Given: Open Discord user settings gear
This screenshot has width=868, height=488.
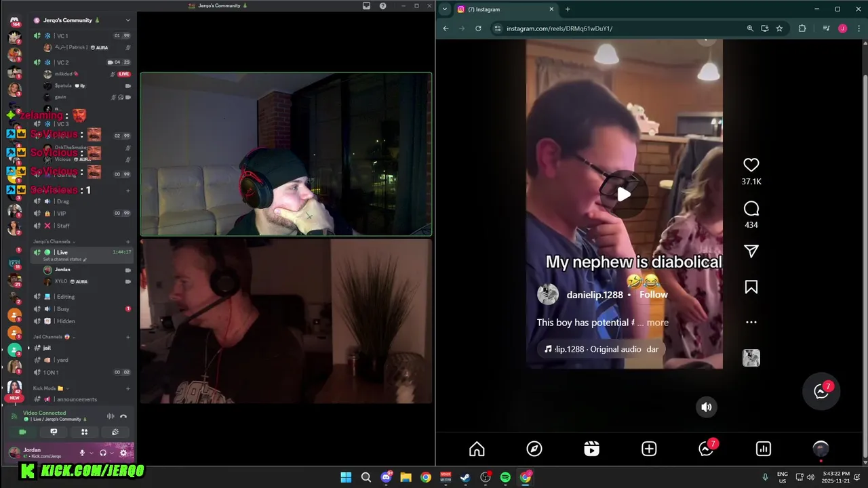Looking at the screenshot, I should tap(123, 453).
